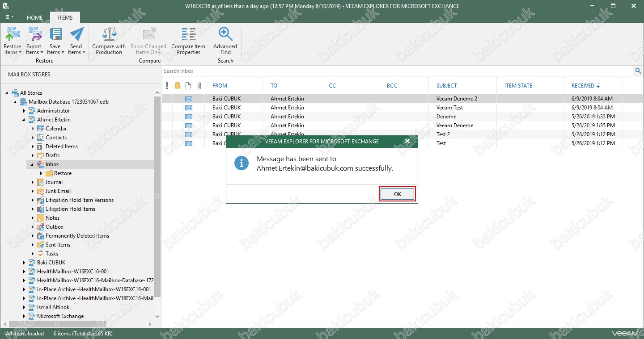This screenshot has height=339, width=644.
Task: Select the Deleted Items trash icon
Action: pos(41,146)
